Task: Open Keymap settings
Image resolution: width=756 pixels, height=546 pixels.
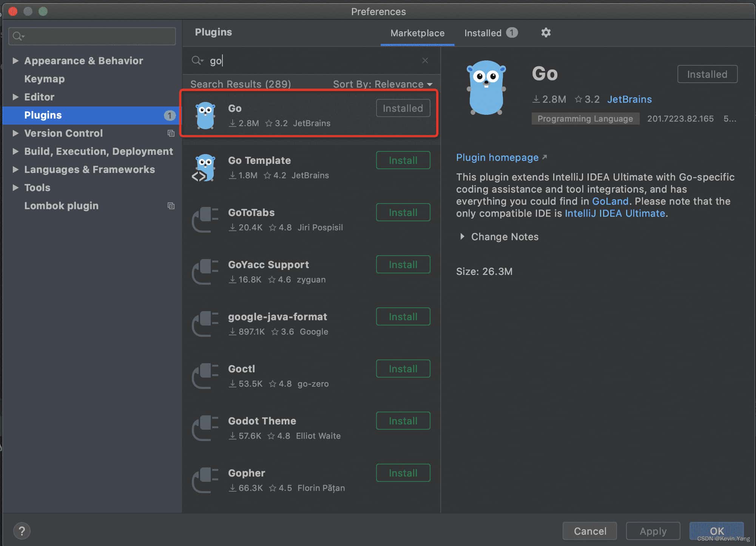Action: pos(45,79)
